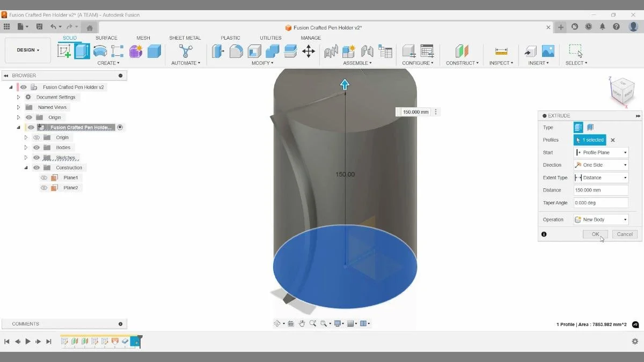644x362 pixels.
Task: Select the Create Sketch tool
Action: tap(65, 50)
